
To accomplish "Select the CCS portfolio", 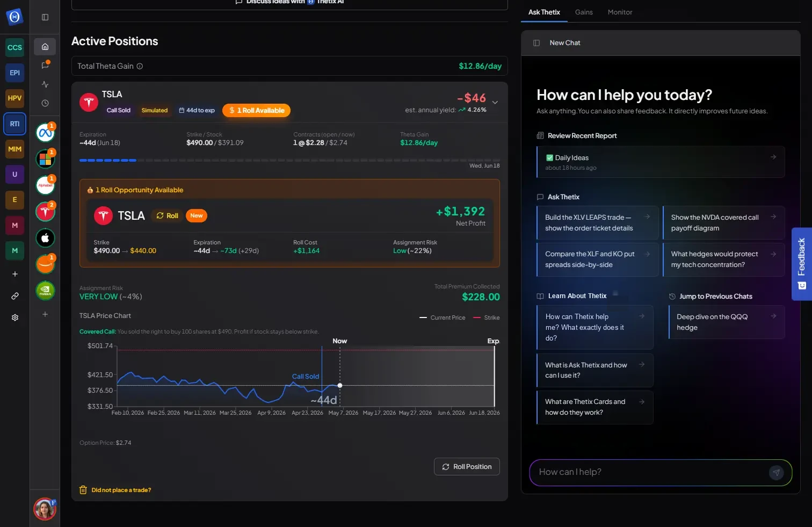I will click(15, 47).
